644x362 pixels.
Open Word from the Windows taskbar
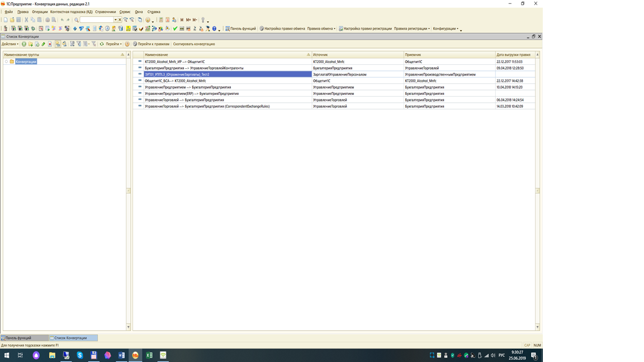[121, 355]
